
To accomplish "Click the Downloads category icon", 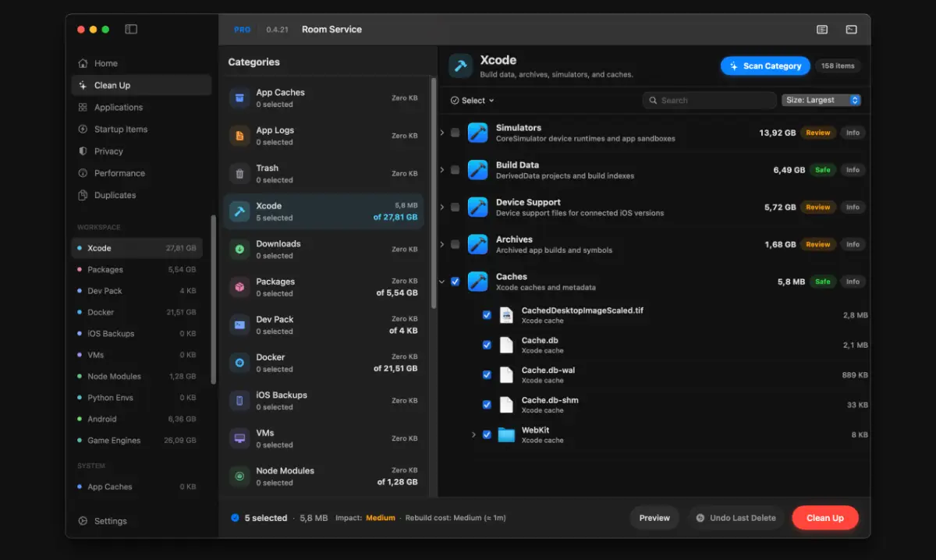I will click(239, 249).
